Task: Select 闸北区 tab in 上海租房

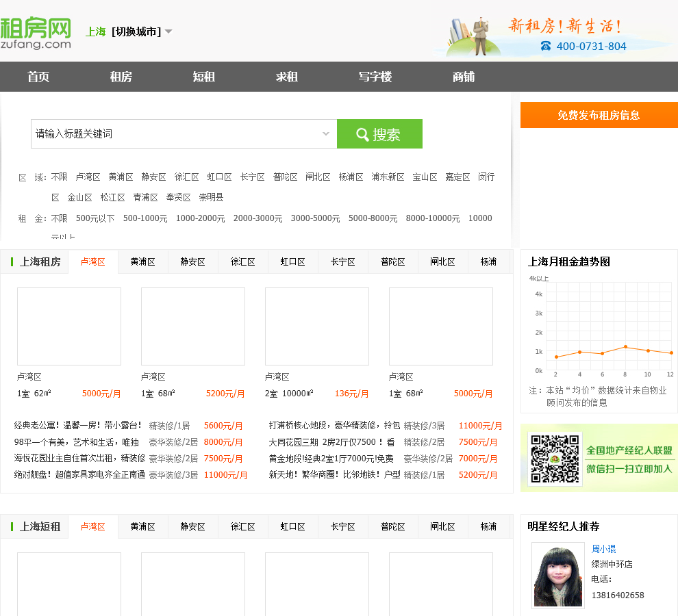Action: point(443,261)
